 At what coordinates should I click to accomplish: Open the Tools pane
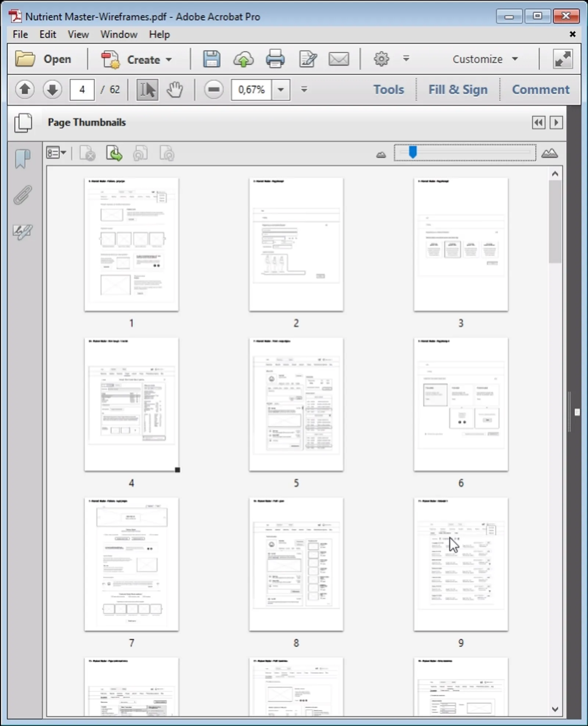pyautogui.click(x=389, y=89)
